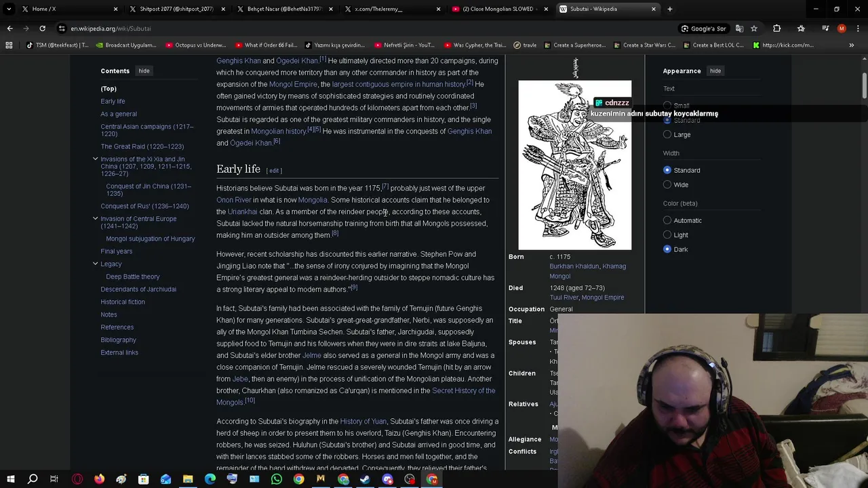Show more bookmarks chevron

pyautogui.click(x=851, y=45)
